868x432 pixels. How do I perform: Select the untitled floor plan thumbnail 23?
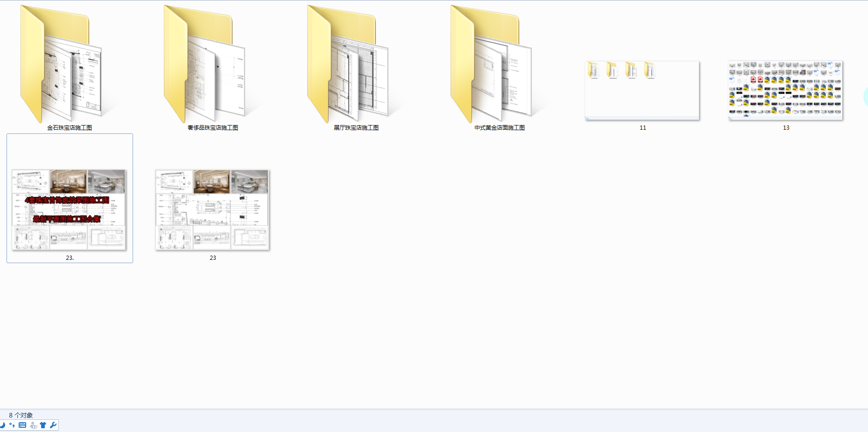212,209
